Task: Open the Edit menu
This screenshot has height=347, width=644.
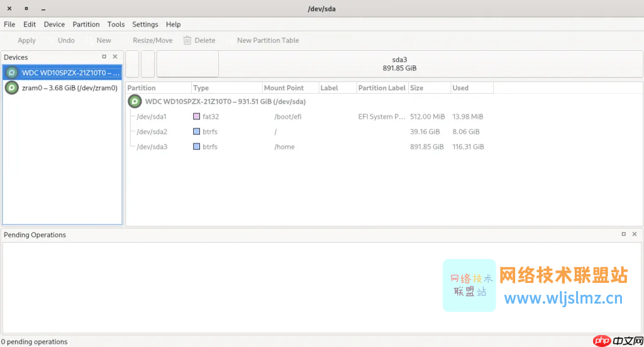Action: (30, 25)
